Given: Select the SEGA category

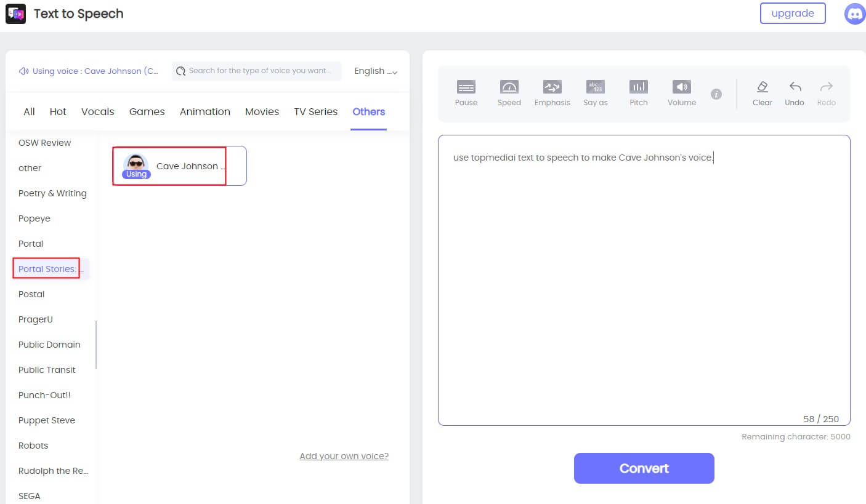Looking at the screenshot, I should [30, 496].
